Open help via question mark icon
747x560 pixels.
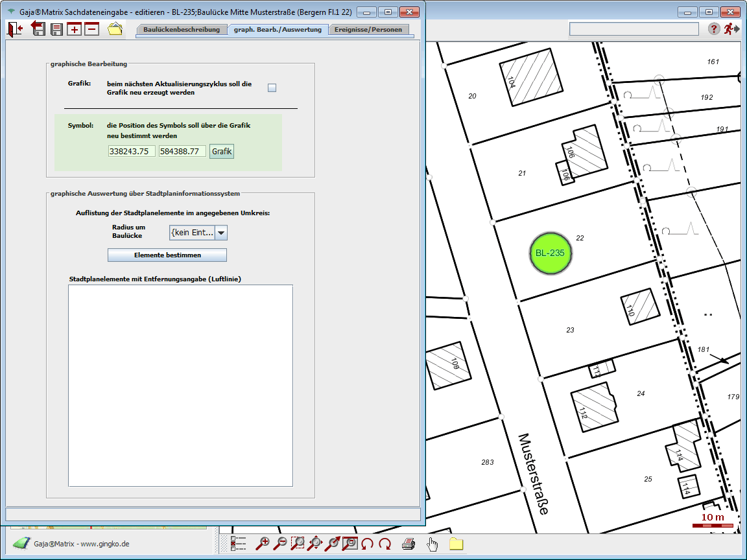(713, 29)
